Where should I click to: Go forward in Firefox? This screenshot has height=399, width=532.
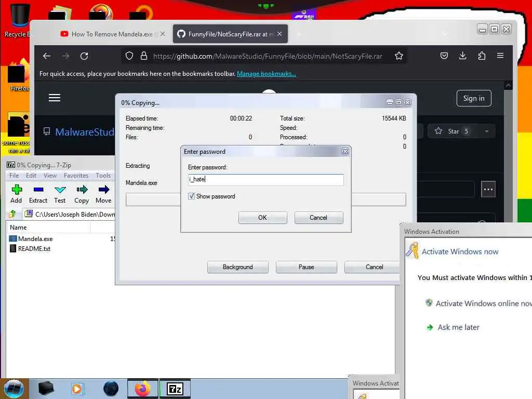coord(65,56)
